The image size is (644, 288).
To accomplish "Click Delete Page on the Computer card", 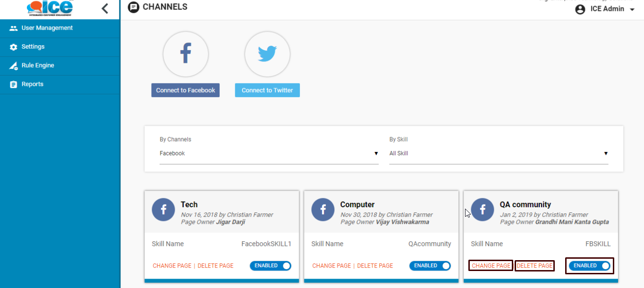I will [x=375, y=266].
